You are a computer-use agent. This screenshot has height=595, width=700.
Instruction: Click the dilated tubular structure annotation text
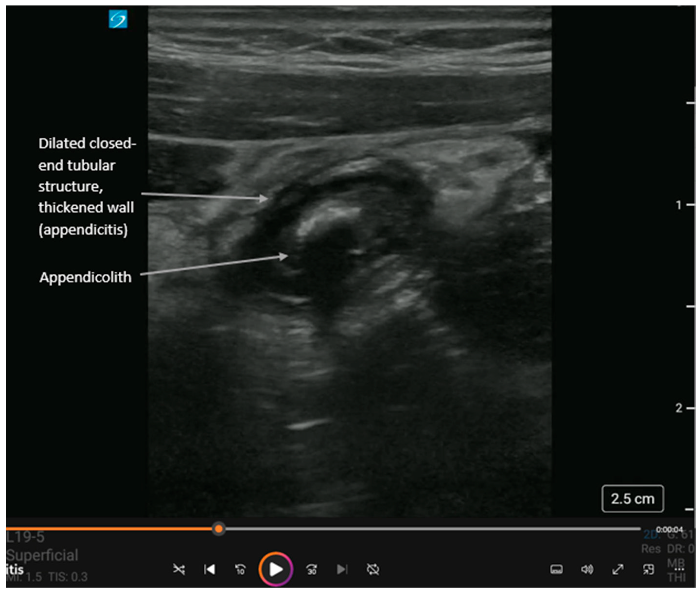[x=86, y=186]
